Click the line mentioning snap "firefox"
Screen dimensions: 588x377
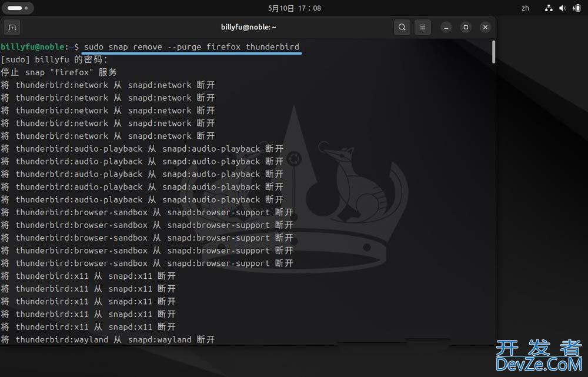59,72
